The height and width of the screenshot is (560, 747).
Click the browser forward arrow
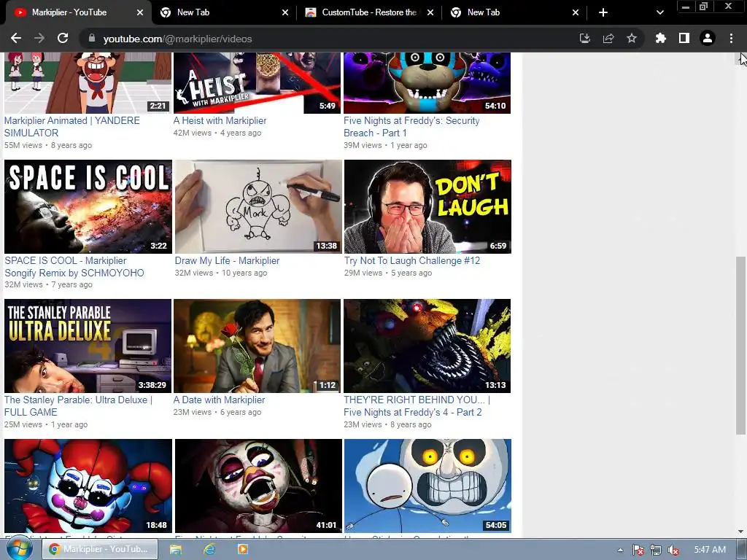click(39, 39)
